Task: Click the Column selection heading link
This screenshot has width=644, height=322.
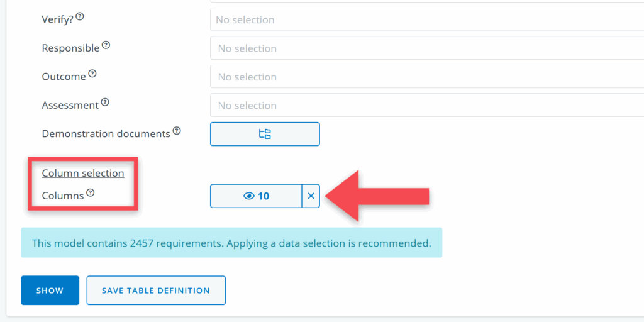Action: point(83,174)
